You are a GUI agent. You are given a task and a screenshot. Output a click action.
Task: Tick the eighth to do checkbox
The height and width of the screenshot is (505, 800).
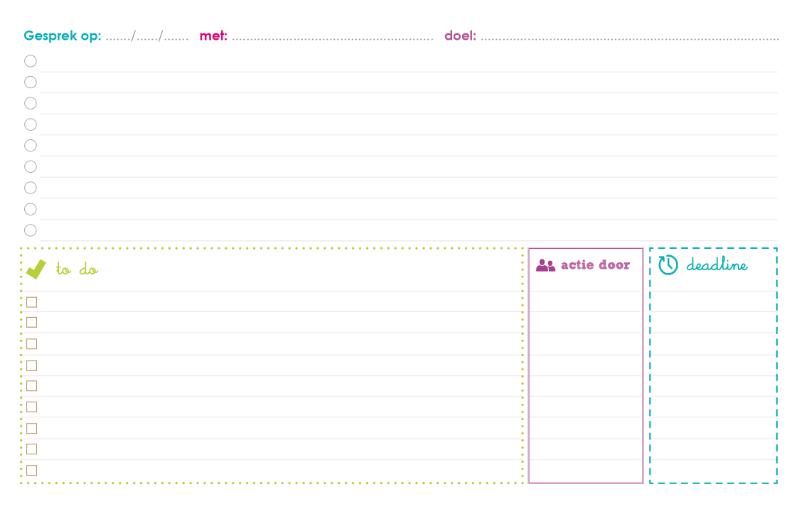pyautogui.click(x=32, y=449)
